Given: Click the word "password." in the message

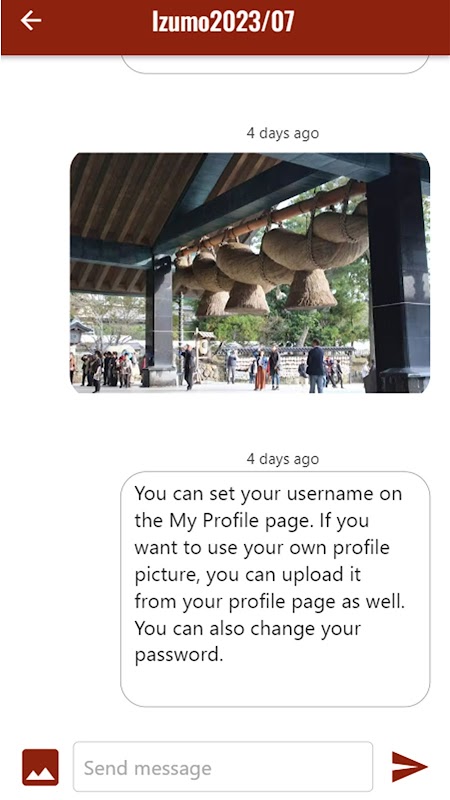Looking at the screenshot, I should (x=179, y=655).
